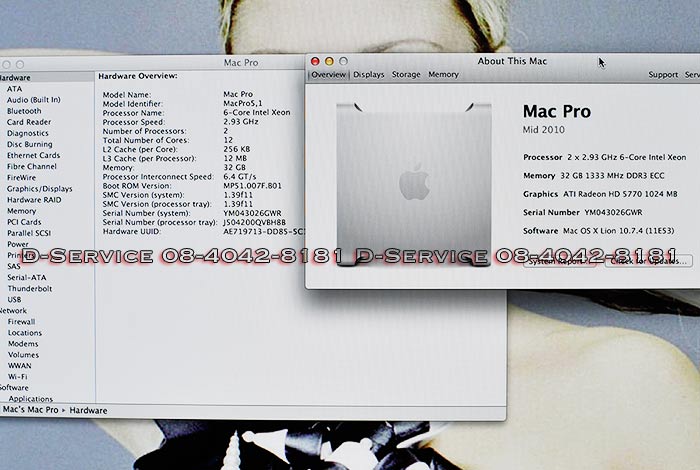Image resolution: width=700 pixels, height=470 pixels.
Task: Click the Serial Number line in About This Mac
Action: coord(583,212)
